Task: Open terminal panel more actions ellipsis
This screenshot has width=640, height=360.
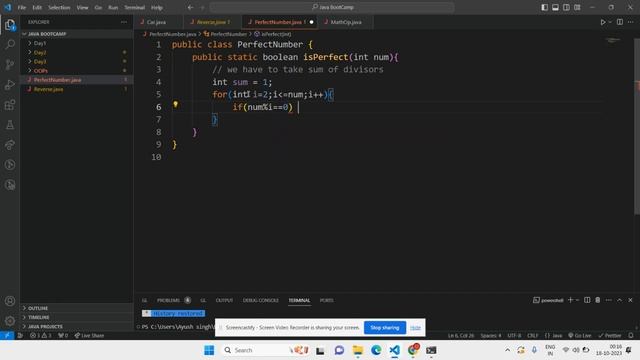Action: coord(609,300)
